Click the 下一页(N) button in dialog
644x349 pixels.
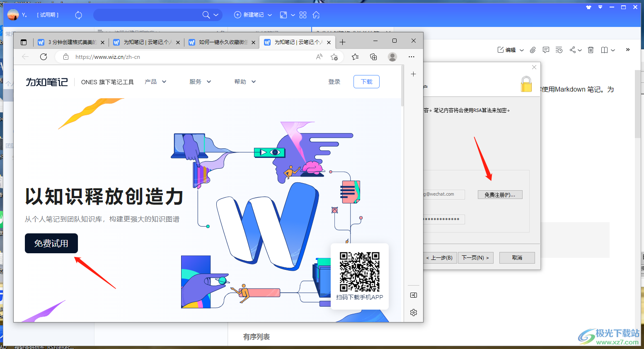click(x=476, y=257)
